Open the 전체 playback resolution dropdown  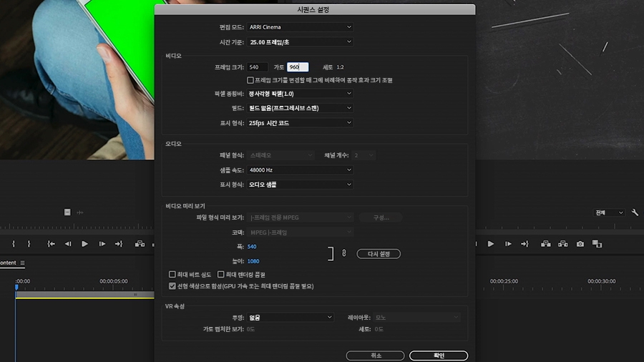[x=609, y=212]
